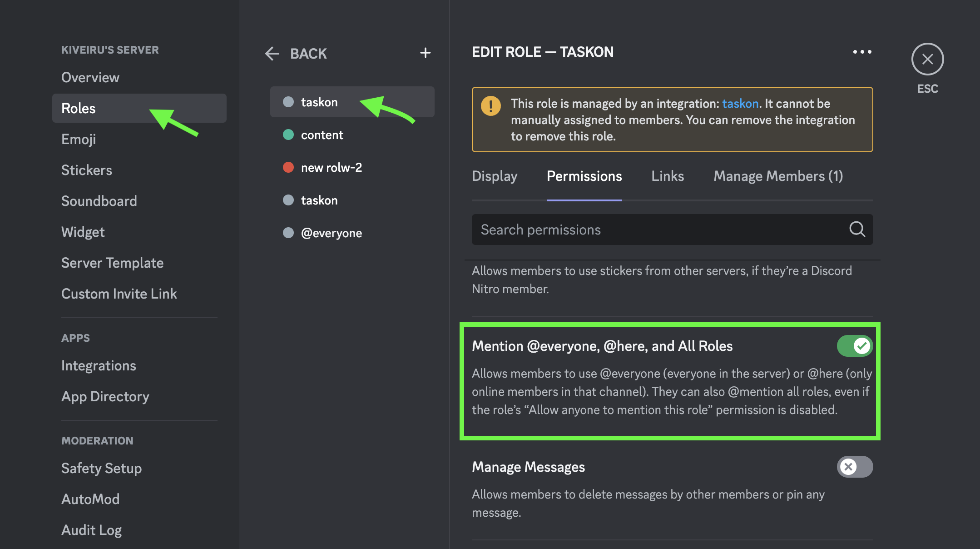Screen dimensions: 980x549
Task: Click the EDIT ROLE — TASKON heading
Action: coord(543,52)
